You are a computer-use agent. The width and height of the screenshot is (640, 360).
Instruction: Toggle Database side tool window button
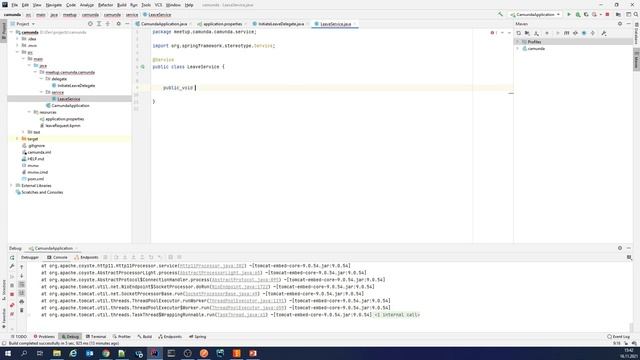636,33
